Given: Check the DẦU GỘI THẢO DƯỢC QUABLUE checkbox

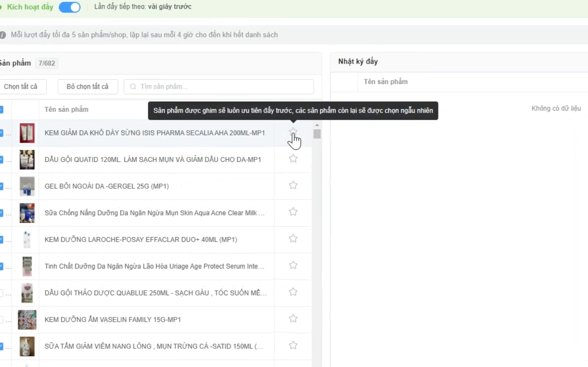Looking at the screenshot, I should tap(1, 293).
